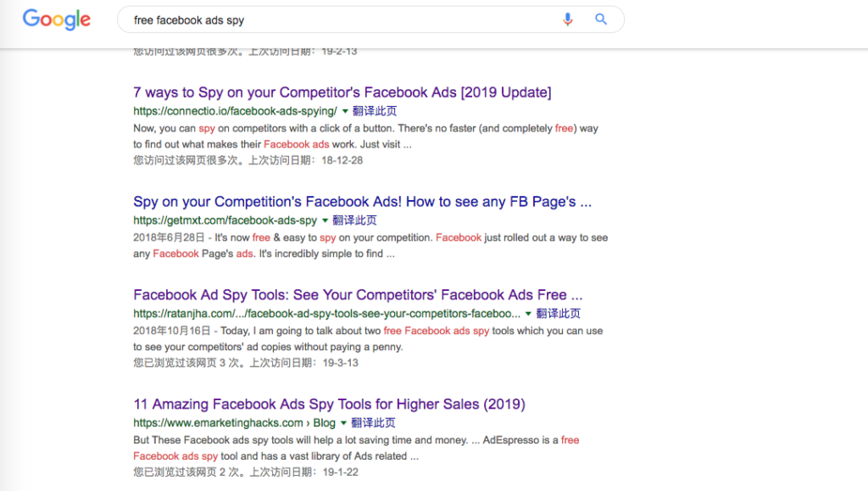The height and width of the screenshot is (491, 868).
Task: Click visit note ending '18-12-28'
Action: [x=248, y=160]
